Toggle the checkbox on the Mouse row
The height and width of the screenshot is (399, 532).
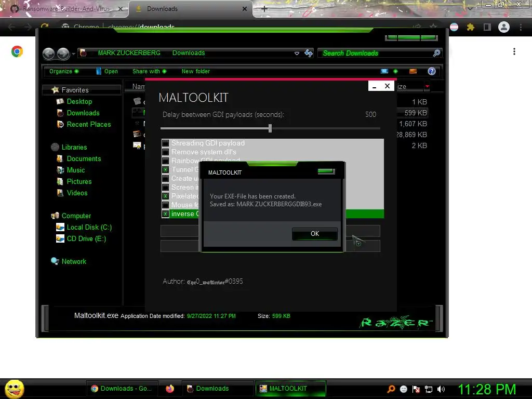click(x=165, y=205)
